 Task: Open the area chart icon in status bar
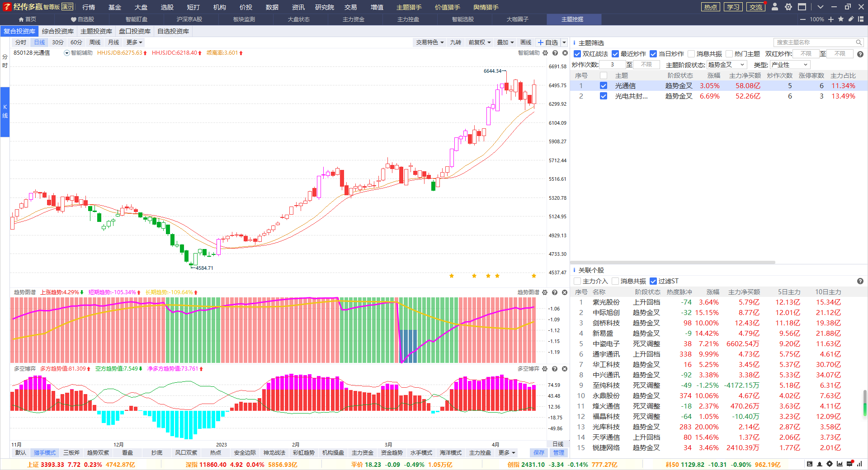click(x=840, y=464)
